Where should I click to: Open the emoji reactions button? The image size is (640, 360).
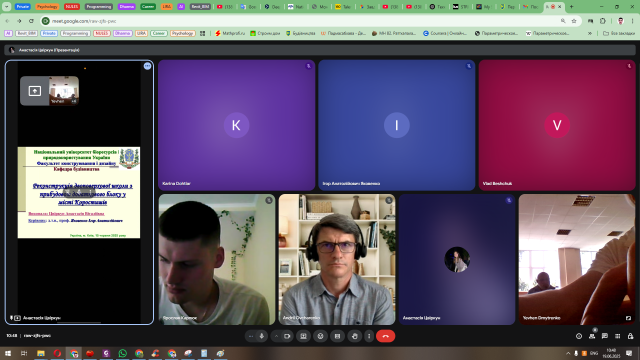click(320, 336)
